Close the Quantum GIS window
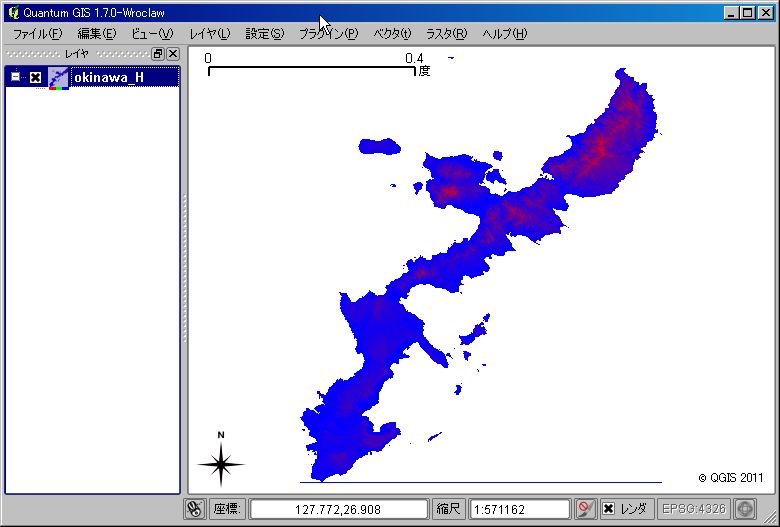 click(x=766, y=12)
